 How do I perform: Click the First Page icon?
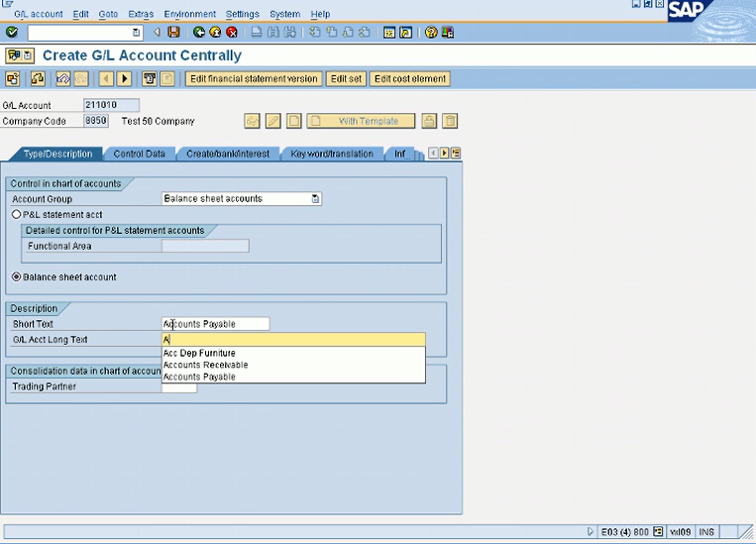click(315, 33)
